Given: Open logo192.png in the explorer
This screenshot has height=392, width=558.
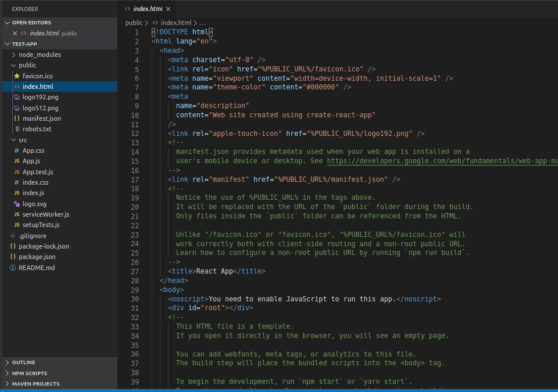Looking at the screenshot, I should [x=41, y=97].
